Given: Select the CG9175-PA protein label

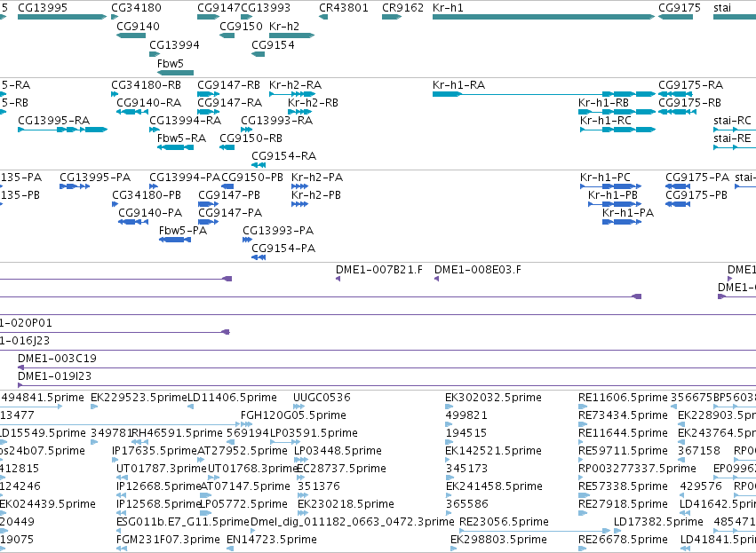Looking at the screenshot, I should (697, 178).
